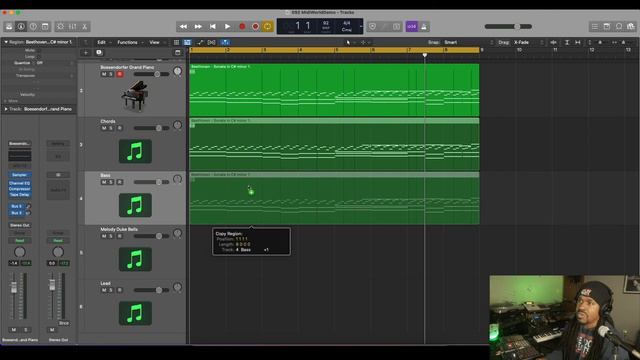This screenshot has width=640, height=360.
Task: Click the Rewind transport button
Action: [x=183, y=27]
